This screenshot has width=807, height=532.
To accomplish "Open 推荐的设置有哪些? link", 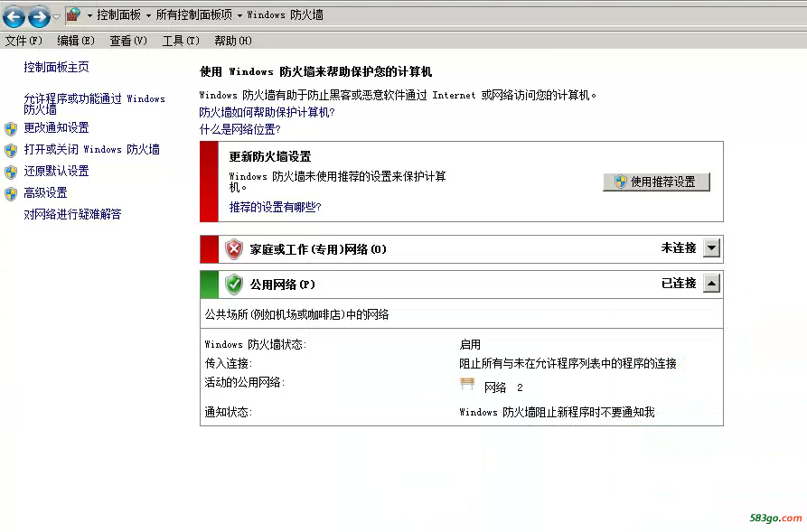I will pyautogui.click(x=276, y=207).
